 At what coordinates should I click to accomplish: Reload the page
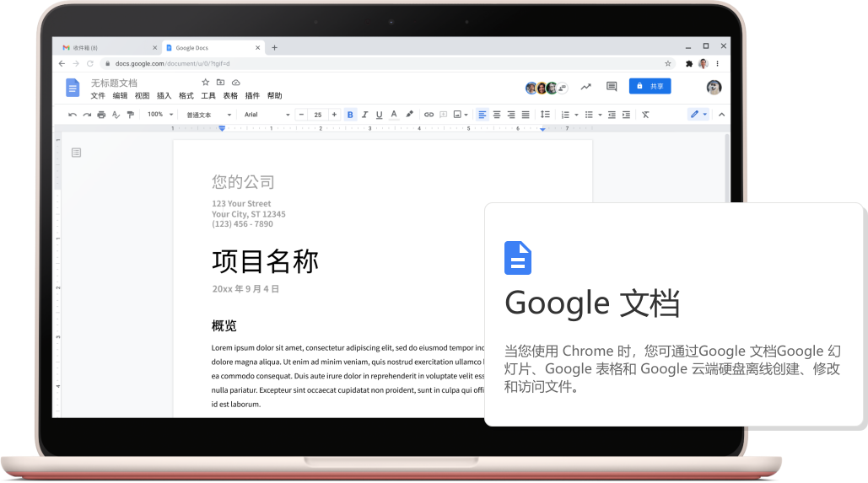click(90, 63)
